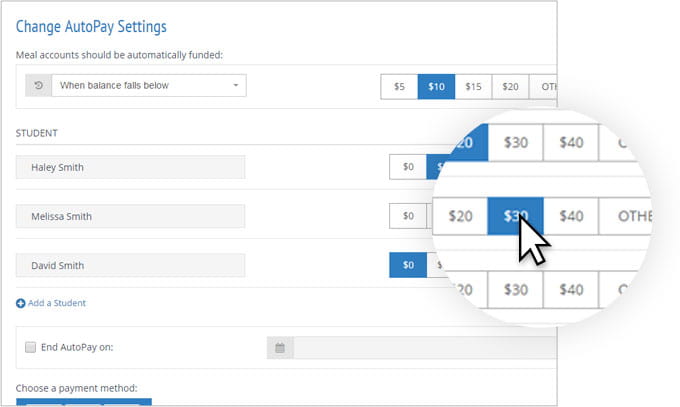Image resolution: width=680 pixels, height=407 pixels.
Task: Open the When balance falls below dropdown
Action: coord(149,85)
